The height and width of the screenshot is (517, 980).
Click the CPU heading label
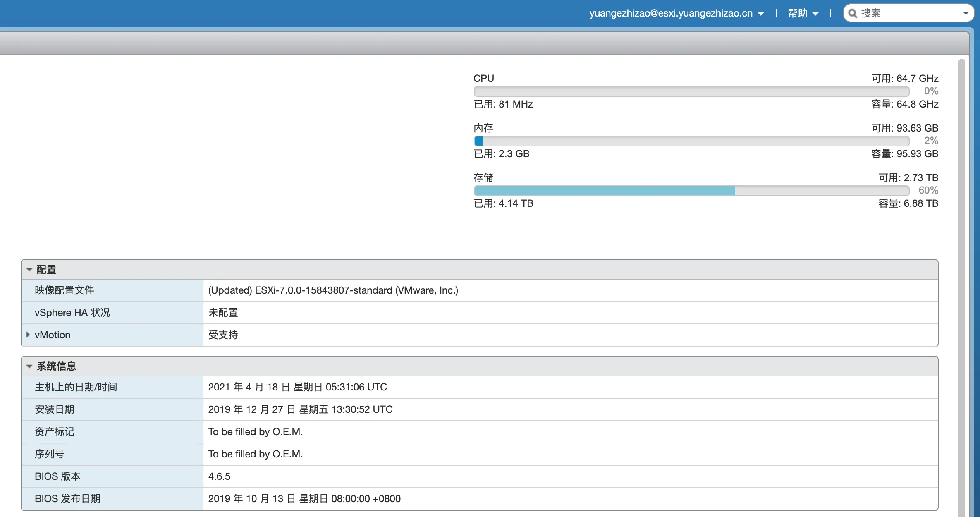[484, 79]
